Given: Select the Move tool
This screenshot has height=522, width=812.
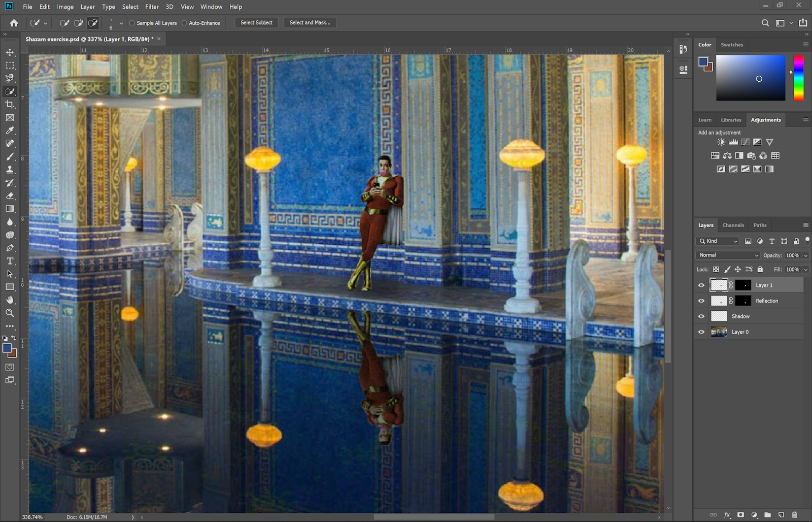Looking at the screenshot, I should 10,52.
